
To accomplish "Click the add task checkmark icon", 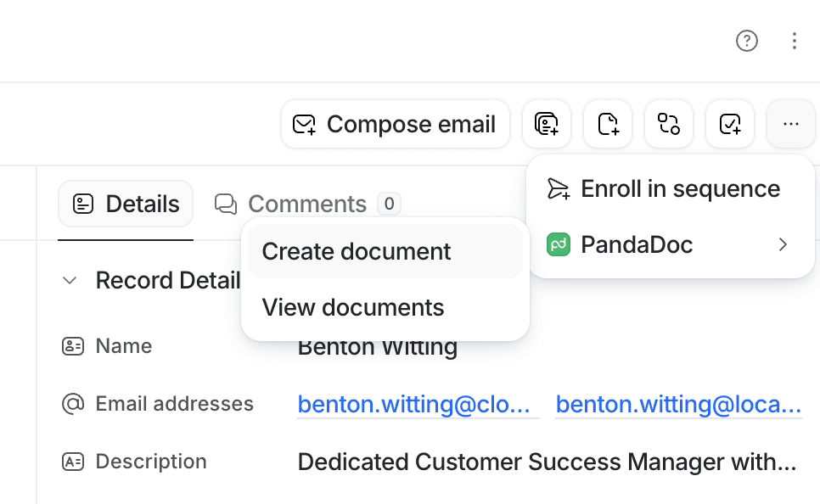I will tap(730, 124).
